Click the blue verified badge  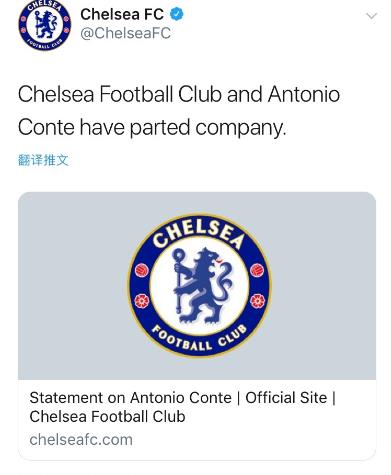coord(177,14)
